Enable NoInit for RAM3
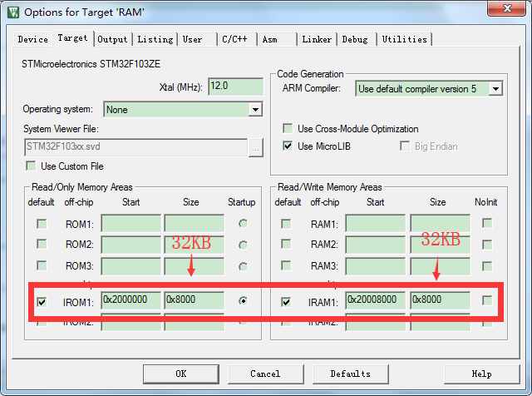Image resolution: width=532 pixels, height=396 pixels. tap(487, 266)
